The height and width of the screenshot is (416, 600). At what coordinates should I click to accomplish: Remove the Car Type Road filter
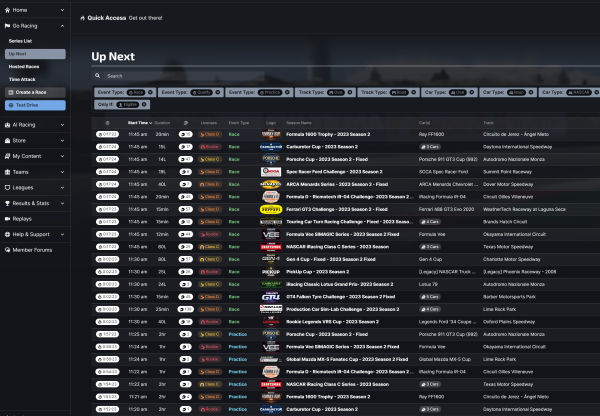point(531,92)
